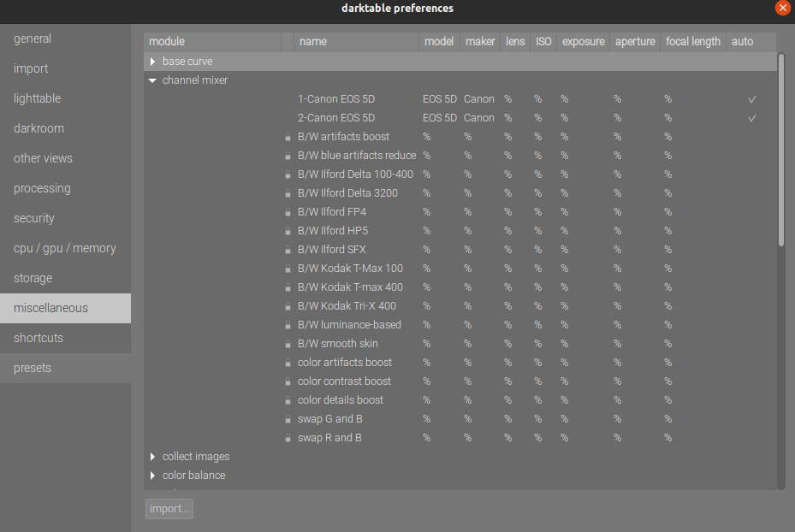The width and height of the screenshot is (795, 532).
Task: Sort by name column header
Action: (x=357, y=42)
